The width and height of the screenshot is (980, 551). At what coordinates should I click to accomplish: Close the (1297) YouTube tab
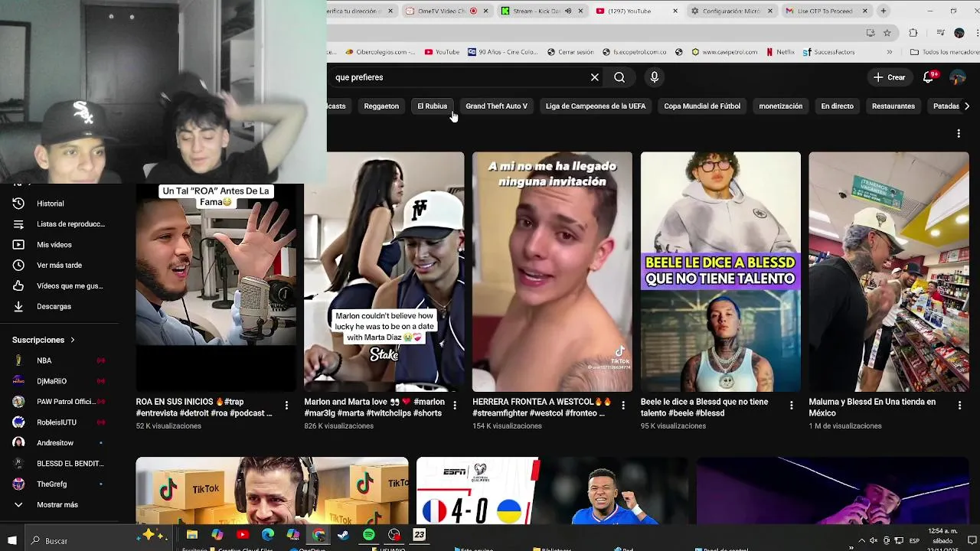click(675, 11)
